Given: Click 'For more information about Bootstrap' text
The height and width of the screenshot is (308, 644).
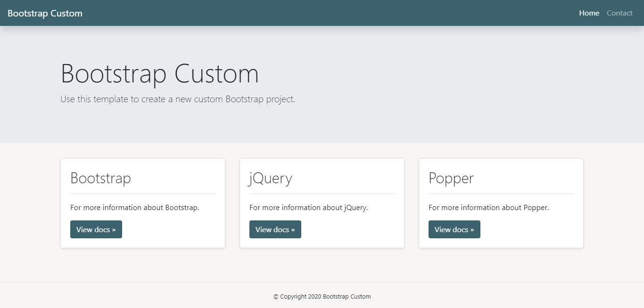Looking at the screenshot, I should point(135,208).
